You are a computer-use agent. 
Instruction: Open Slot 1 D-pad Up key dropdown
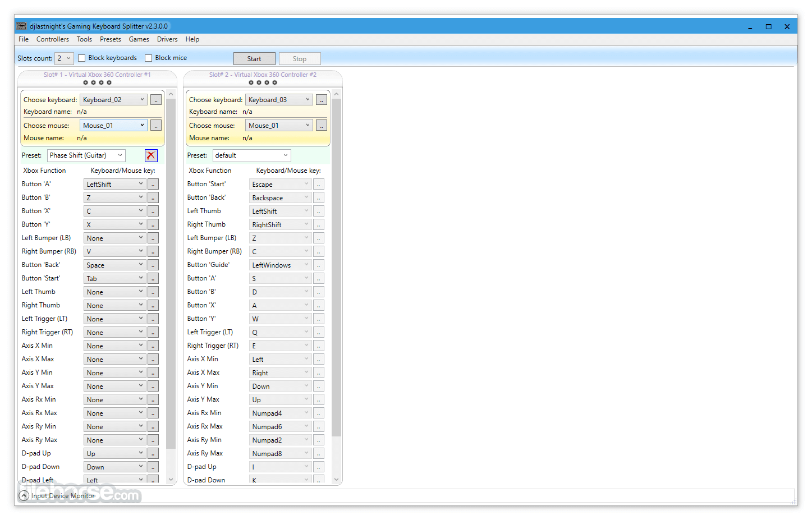[x=115, y=453]
